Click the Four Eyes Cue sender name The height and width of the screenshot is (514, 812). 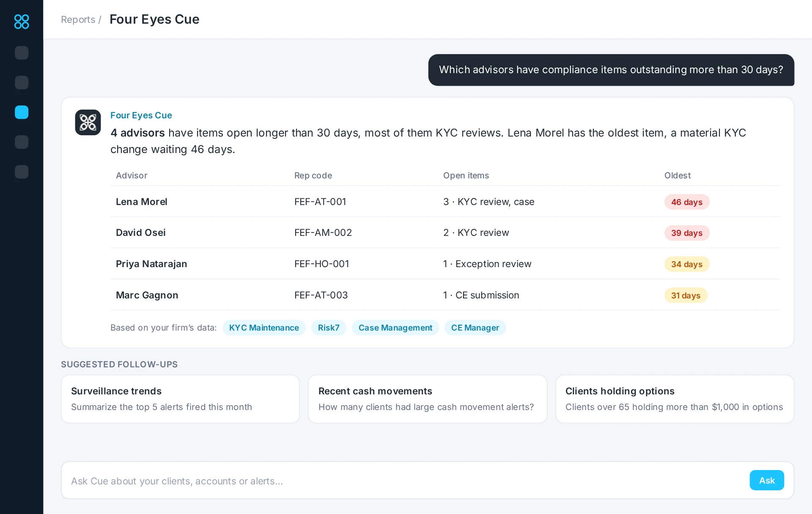(x=141, y=115)
